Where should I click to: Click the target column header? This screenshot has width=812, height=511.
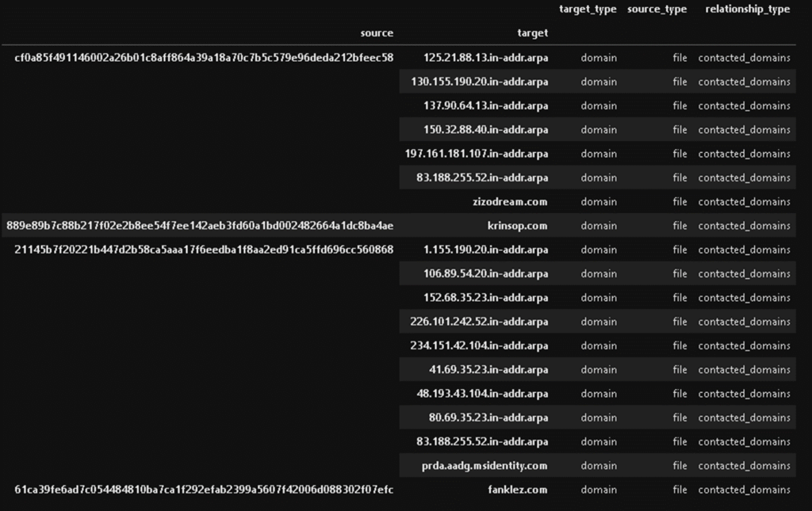pyautogui.click(x=532, y=32)
